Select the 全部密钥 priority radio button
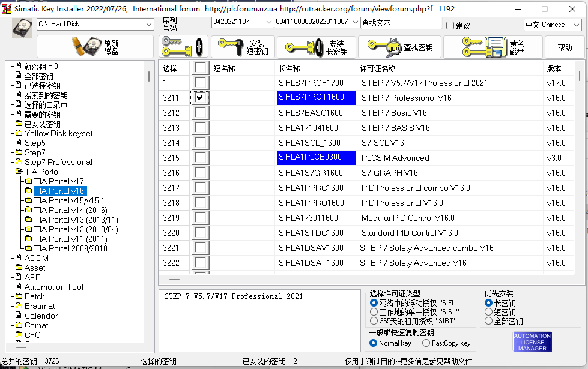Image resolution: width=588 pixels, height=369 pixels. click(488, 320)
